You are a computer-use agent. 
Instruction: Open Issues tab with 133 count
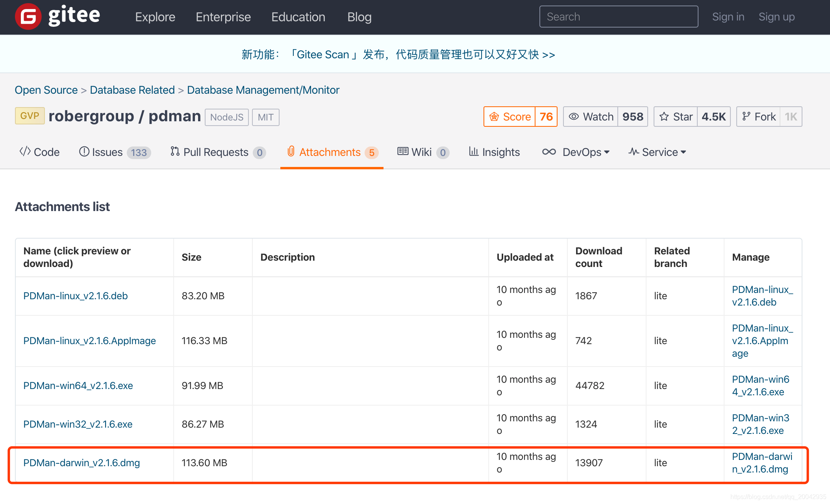[114, 152]
